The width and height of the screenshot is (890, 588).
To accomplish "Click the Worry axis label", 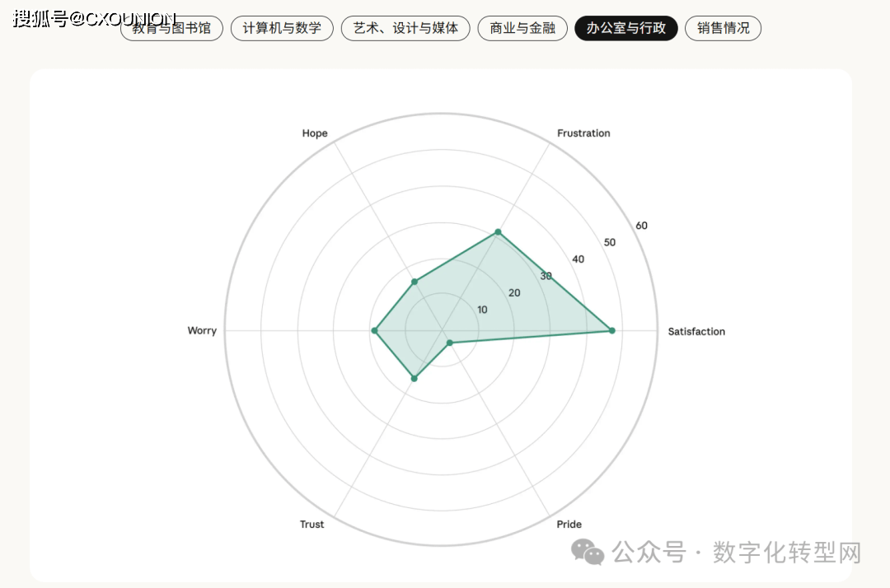I will (202, 330).
